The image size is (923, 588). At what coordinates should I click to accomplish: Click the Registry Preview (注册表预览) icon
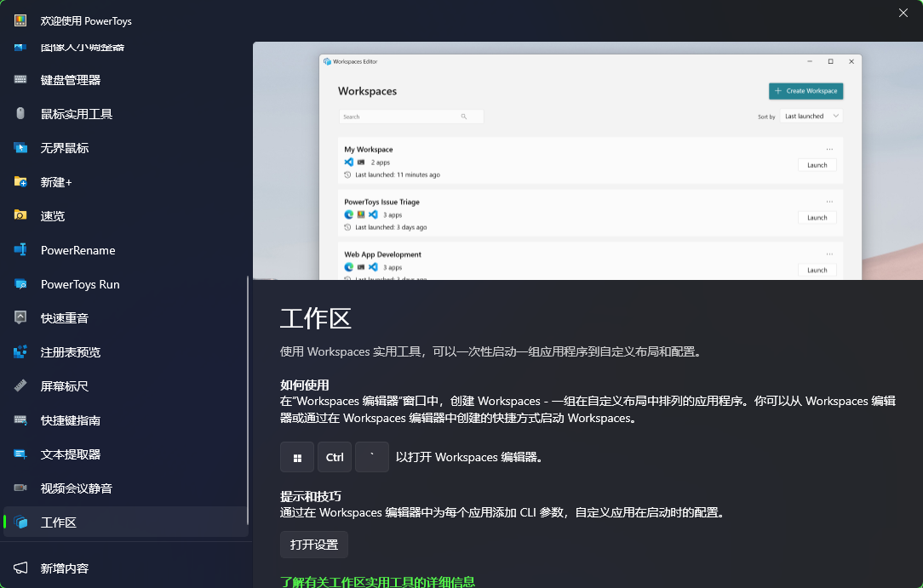20,351
